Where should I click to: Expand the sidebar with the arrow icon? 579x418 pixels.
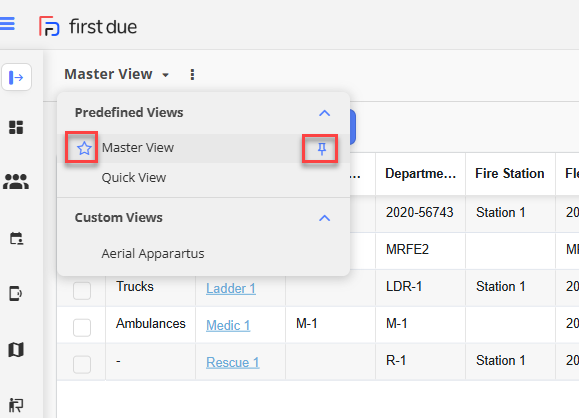pyautogui.click(x=16, y=77)
